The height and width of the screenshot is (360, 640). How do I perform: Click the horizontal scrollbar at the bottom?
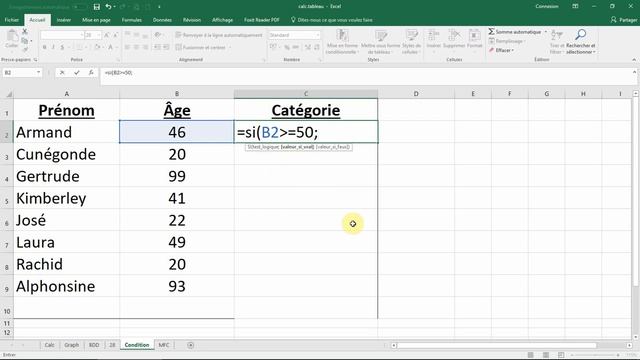496,345
